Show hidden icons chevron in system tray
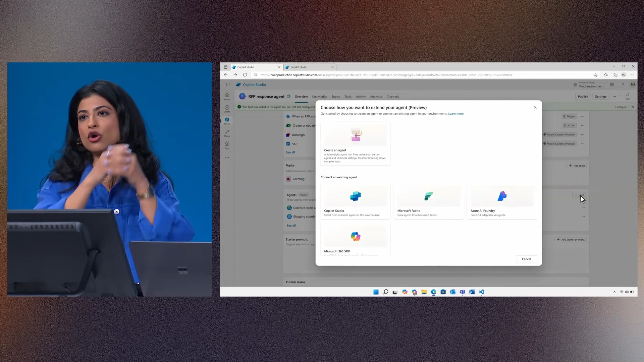 point(614,292)
